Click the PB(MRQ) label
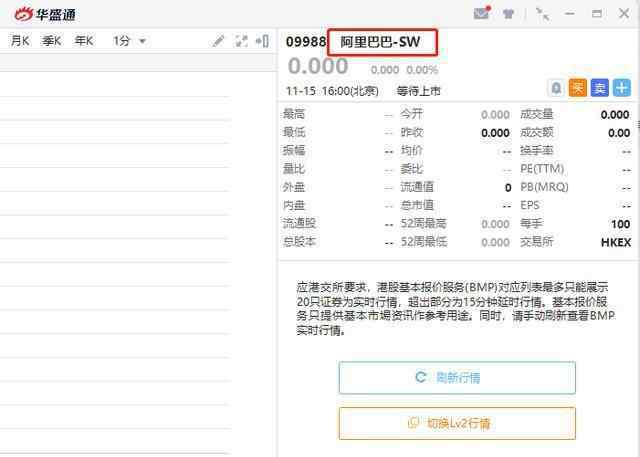Screen dimensions: 640x457 [544, 187]
